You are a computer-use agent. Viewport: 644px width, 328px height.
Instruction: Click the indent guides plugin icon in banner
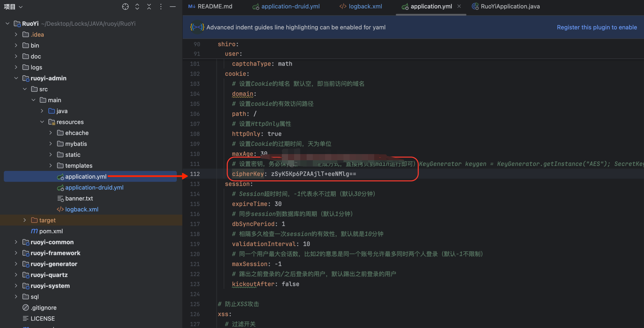point(197,27)
